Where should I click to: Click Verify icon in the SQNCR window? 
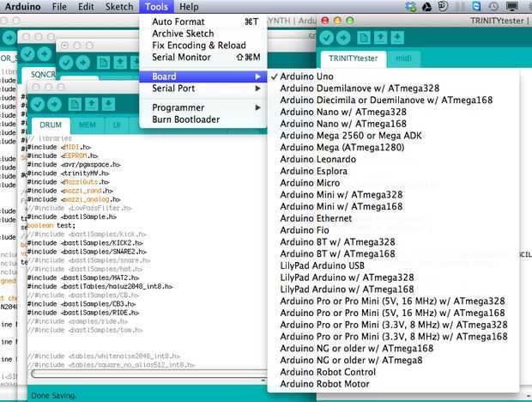27,54
